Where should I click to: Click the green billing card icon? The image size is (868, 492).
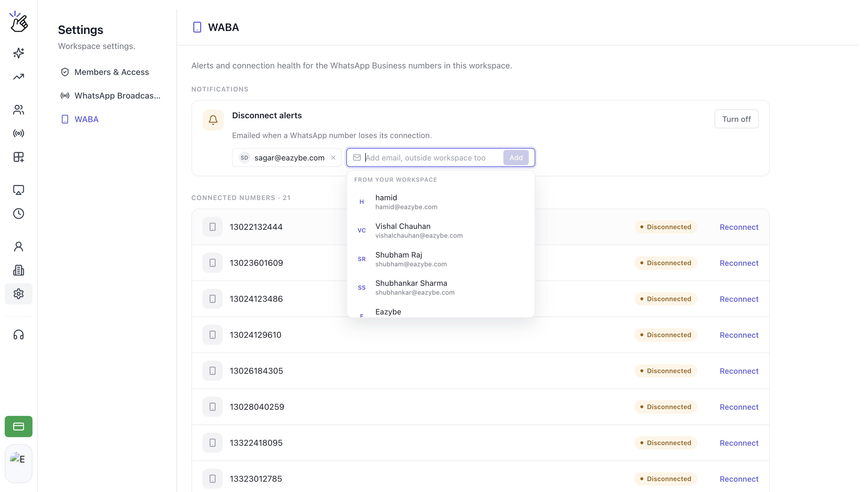tap(19, 427)
